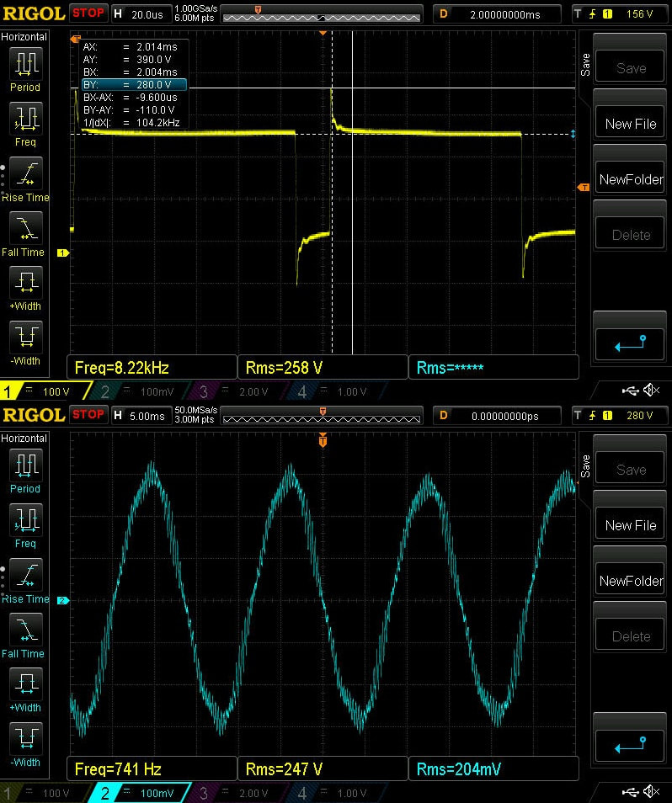Enable channel 4 showing 1.00 V beside Freq=741 Hz
This screenshot has height=803, width=672.
click(x=337, y=793)
